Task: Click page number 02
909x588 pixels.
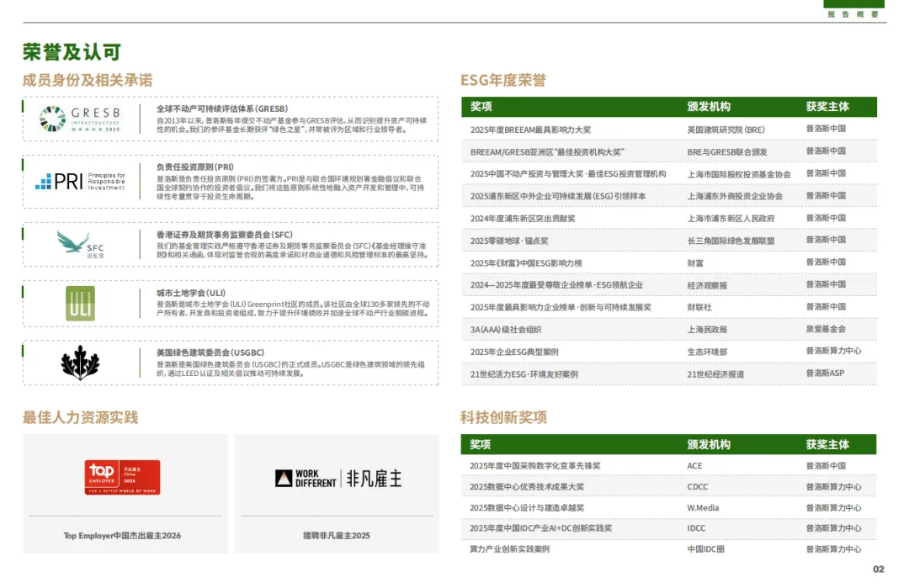Action: [x=878, y=569]
